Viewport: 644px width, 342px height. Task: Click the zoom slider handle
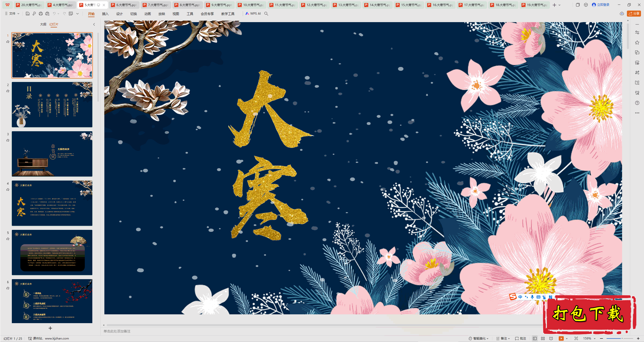622,338
